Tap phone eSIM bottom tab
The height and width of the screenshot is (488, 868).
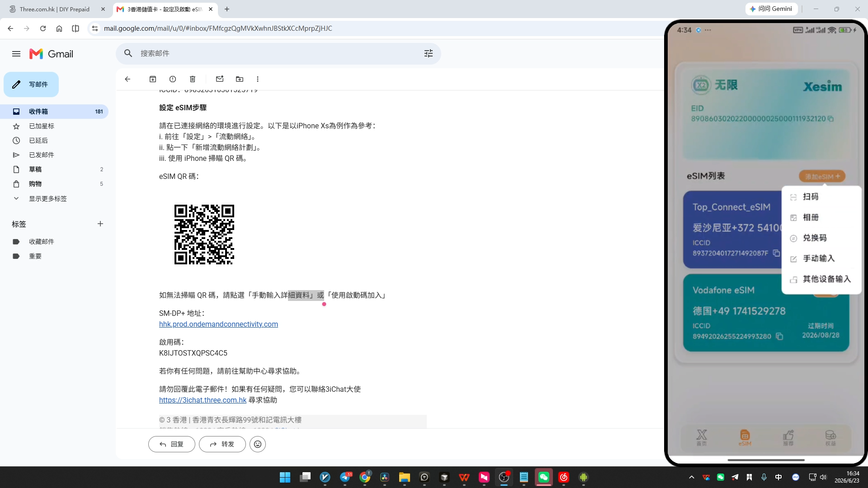[x=745, y=437]
